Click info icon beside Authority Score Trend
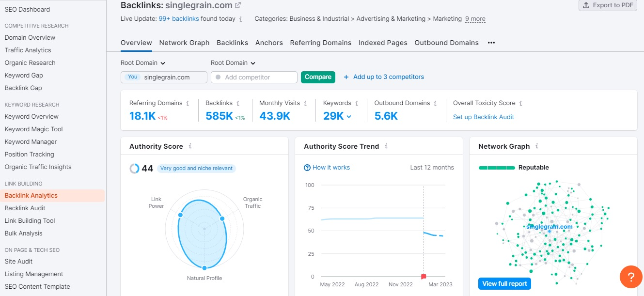This screenshot has height=296, width=644. 386,146
